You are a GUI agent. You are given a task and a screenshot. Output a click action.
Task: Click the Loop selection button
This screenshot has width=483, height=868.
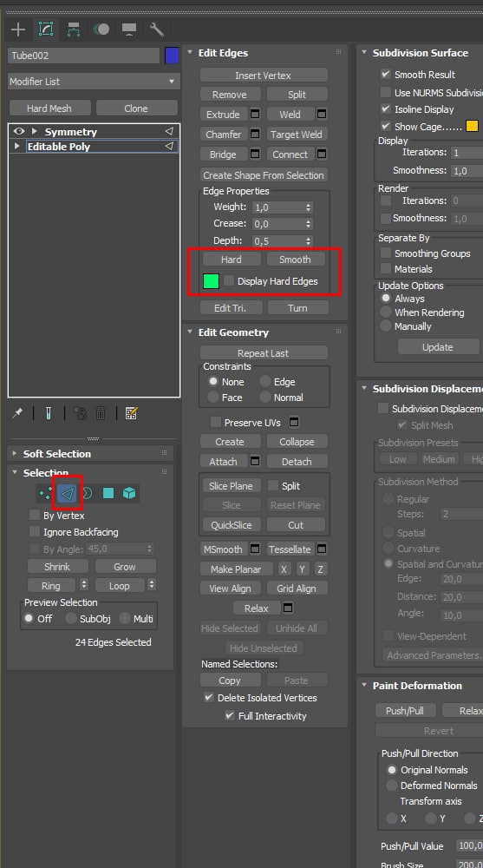tap(120, 585)
